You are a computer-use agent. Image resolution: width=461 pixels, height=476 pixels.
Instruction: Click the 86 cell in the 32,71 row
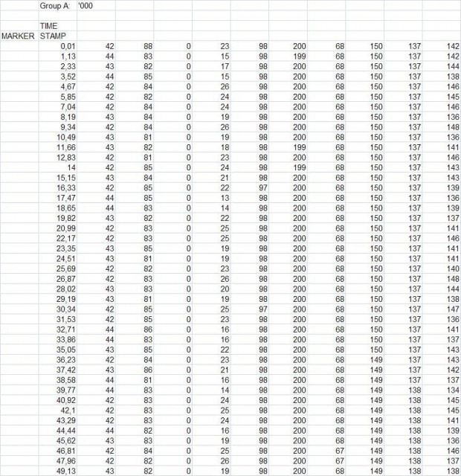pyautogui.click(x=135, y=329)
